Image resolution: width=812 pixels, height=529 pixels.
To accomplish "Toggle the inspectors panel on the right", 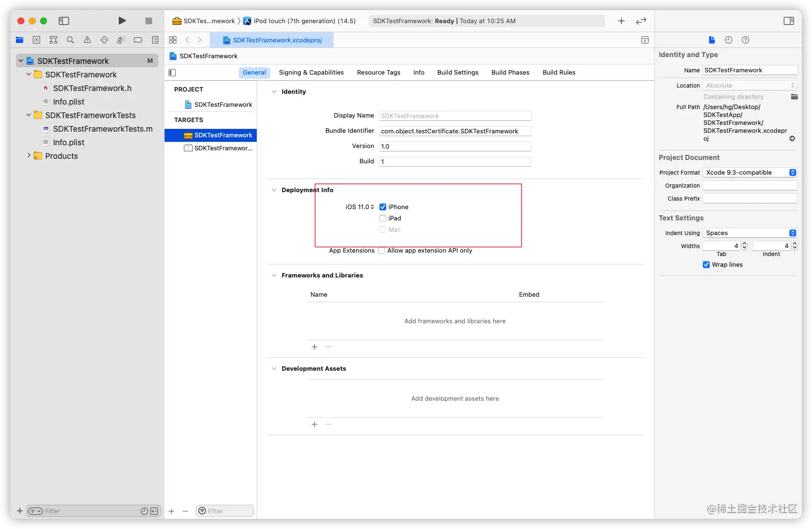I will 789,21.
